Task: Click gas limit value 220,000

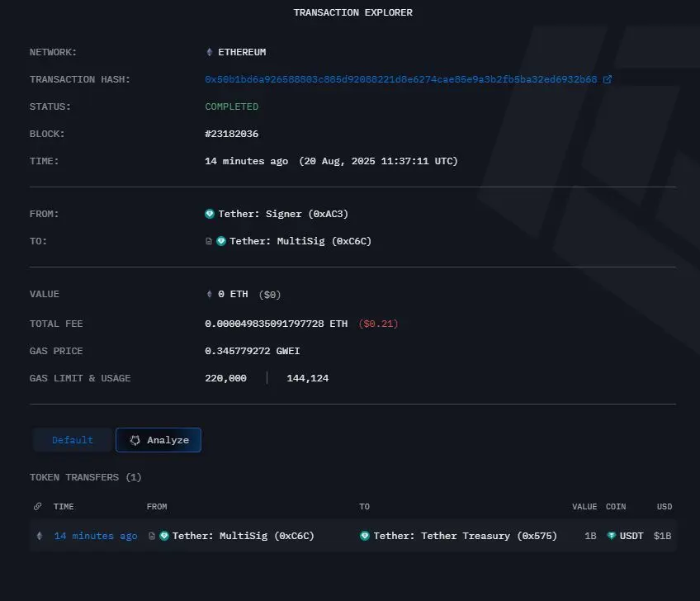Action: 225,378
